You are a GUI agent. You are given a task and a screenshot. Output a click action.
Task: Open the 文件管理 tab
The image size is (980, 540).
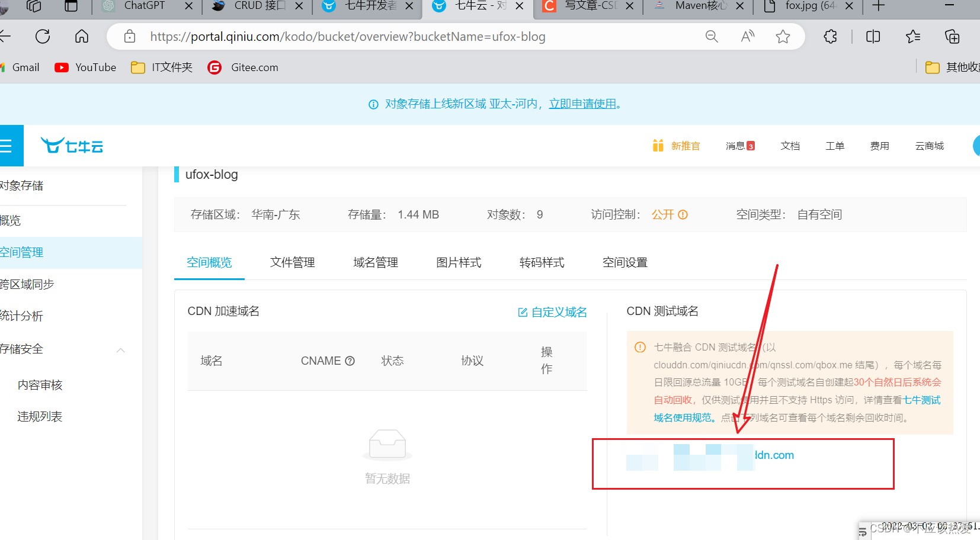[292, 262]
